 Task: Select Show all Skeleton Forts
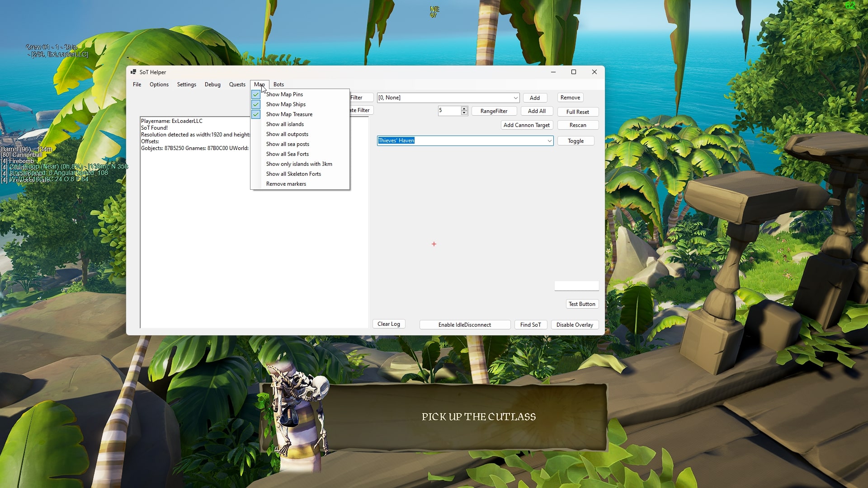[294, 174]
